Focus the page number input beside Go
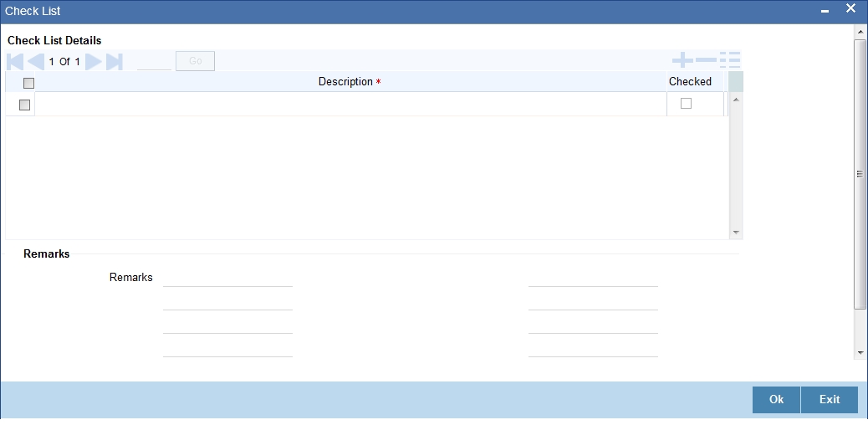Screen dimensions: 868x425 (154, 62)
